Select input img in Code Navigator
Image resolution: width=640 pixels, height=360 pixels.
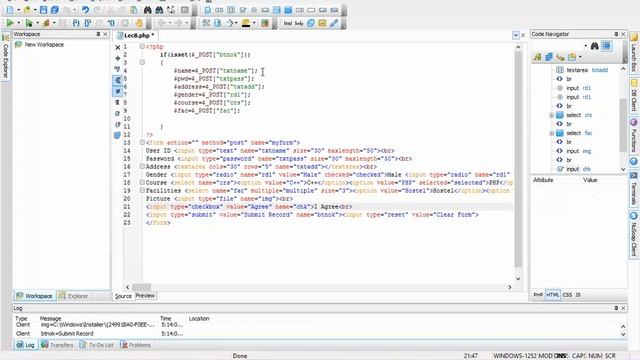[x=573, y=151]
